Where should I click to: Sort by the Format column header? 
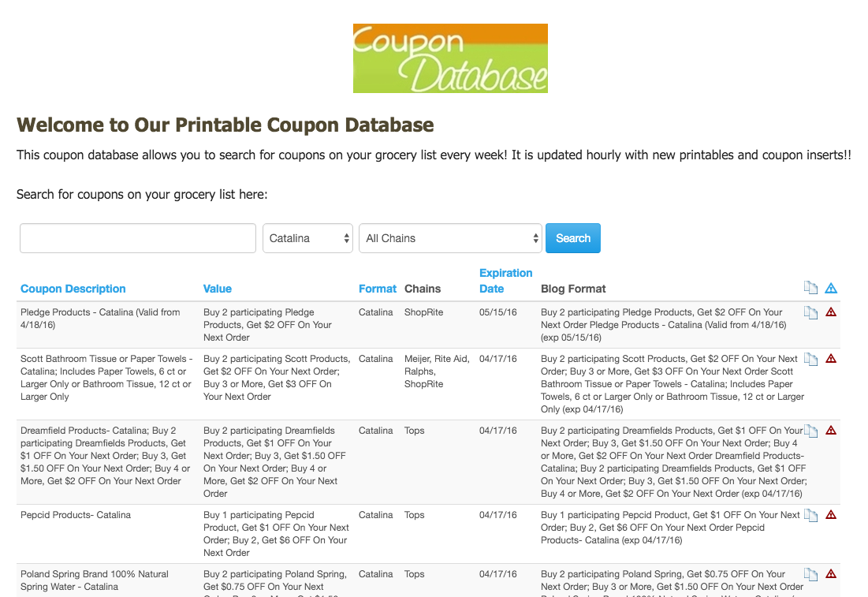pos(377,289)
